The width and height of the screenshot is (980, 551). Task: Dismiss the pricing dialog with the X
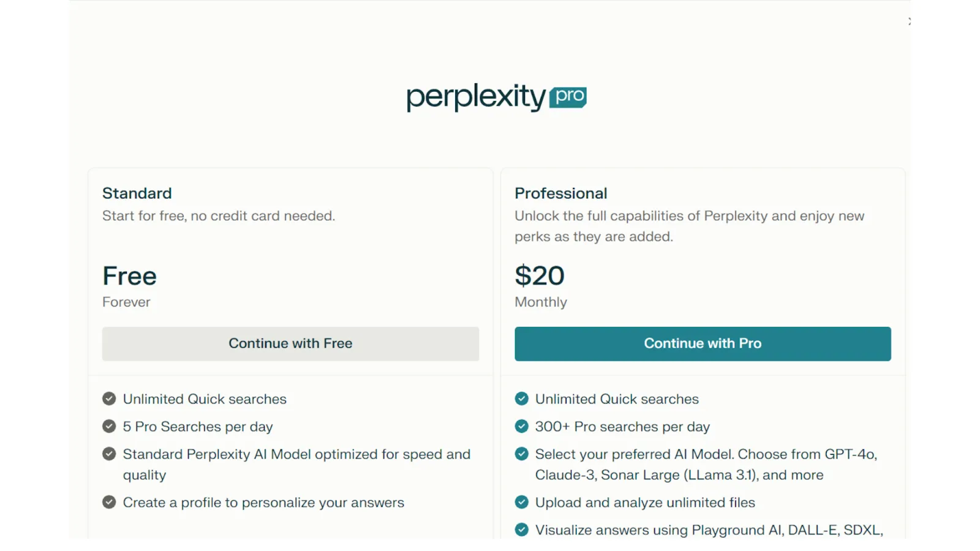coord(911,21)
